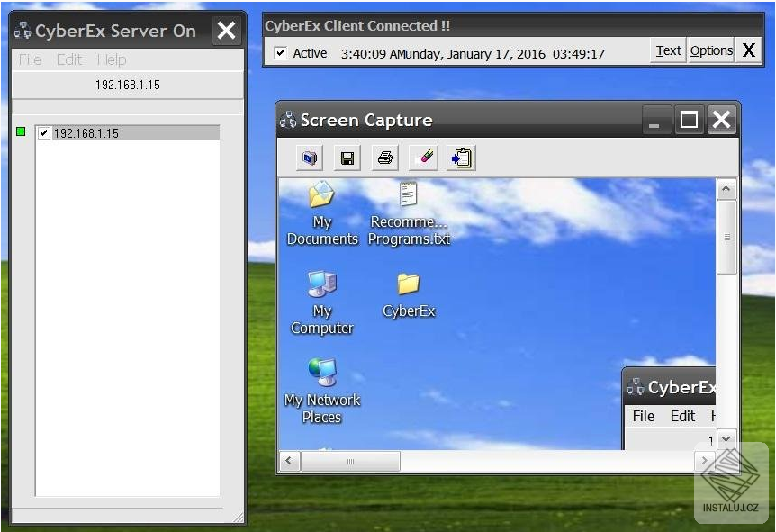Click the captured CyberEx window title
Screen dimensions: 776x532
[x=681, y=387]
